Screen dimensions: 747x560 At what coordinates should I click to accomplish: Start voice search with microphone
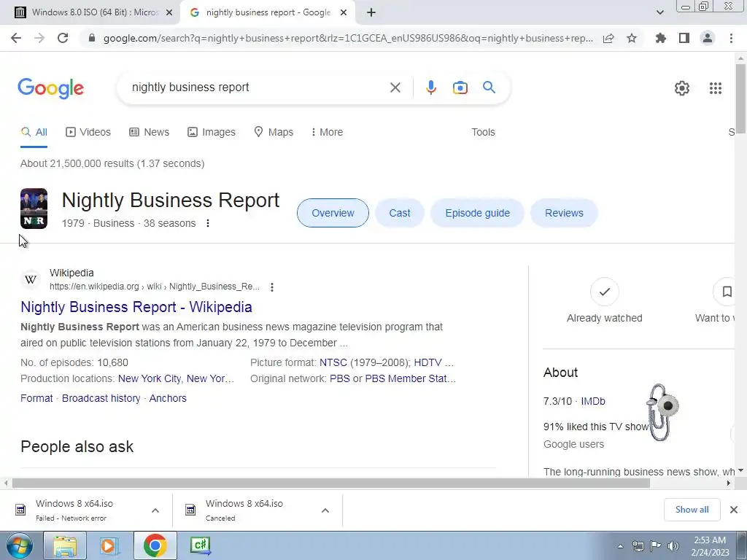click(430, 87)
